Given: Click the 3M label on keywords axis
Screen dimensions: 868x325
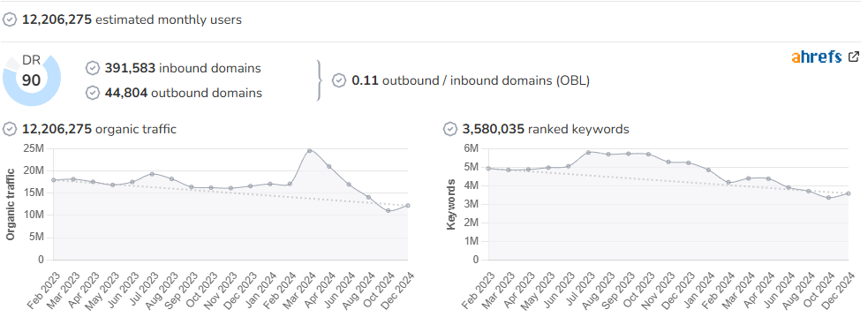Looking at the screenshot, I should point(472,204).
